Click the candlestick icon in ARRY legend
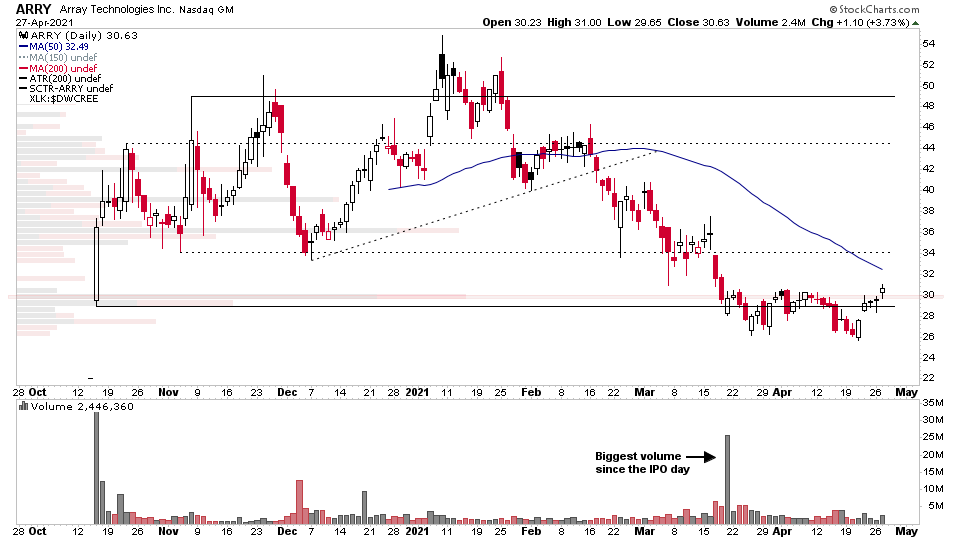The width and height of the screenshot is (960, 540). pyautogui.click(x=24, y=36)
